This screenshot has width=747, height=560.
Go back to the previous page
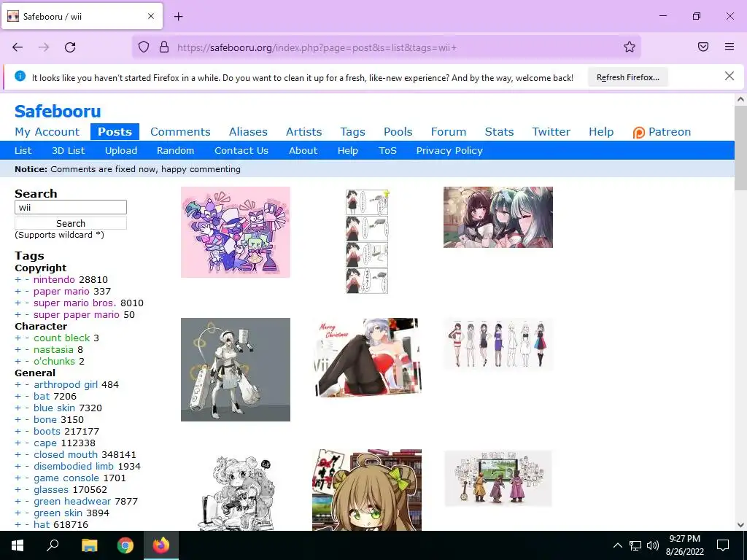[18, 47]
